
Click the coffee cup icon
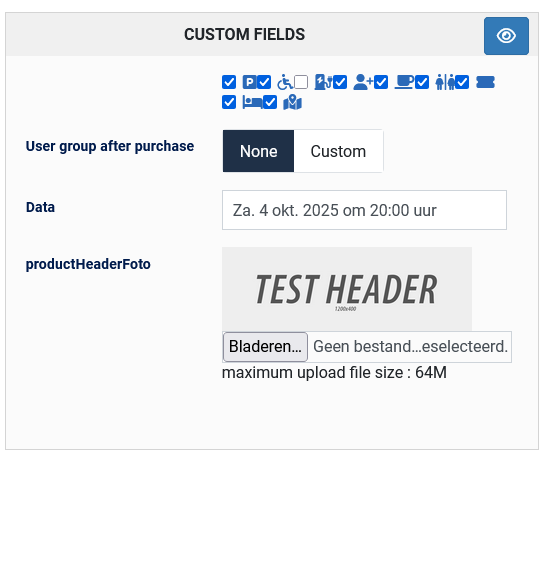[x=404, y=82]
